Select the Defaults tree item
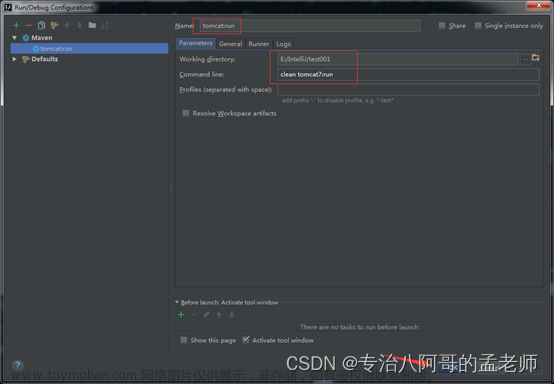This screenshot has width=554, height=384. (45, 59)
